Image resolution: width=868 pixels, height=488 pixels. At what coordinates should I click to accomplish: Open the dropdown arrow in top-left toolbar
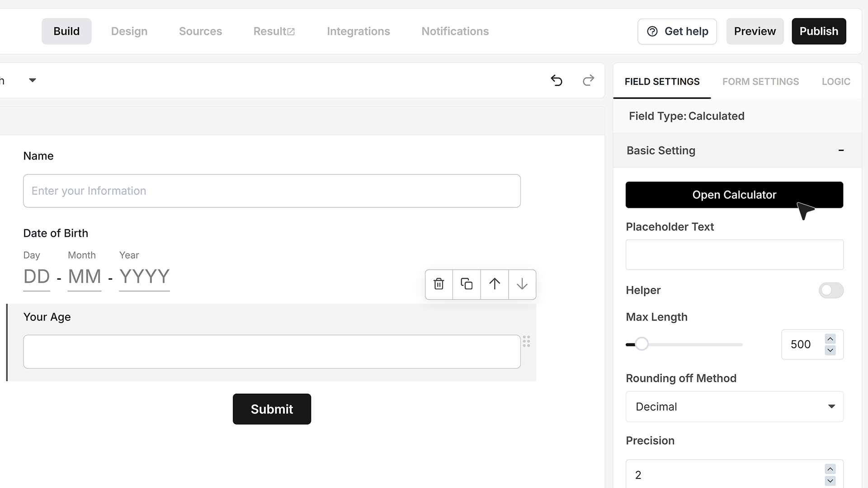click(33, 80)
